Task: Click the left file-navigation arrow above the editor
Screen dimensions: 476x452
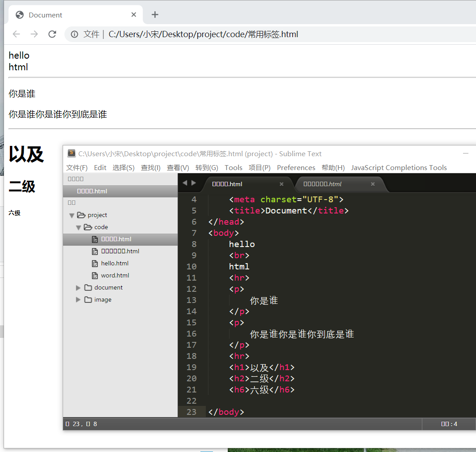Action: click(184, 183)
